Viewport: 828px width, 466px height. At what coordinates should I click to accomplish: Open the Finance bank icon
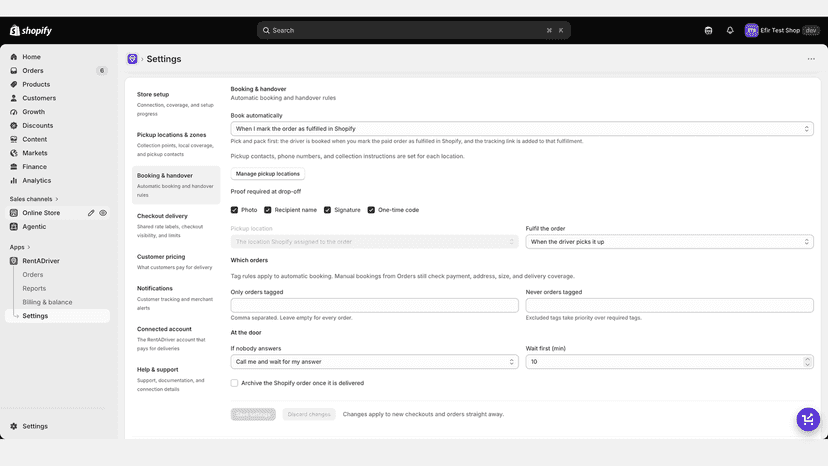pos(14,166)
